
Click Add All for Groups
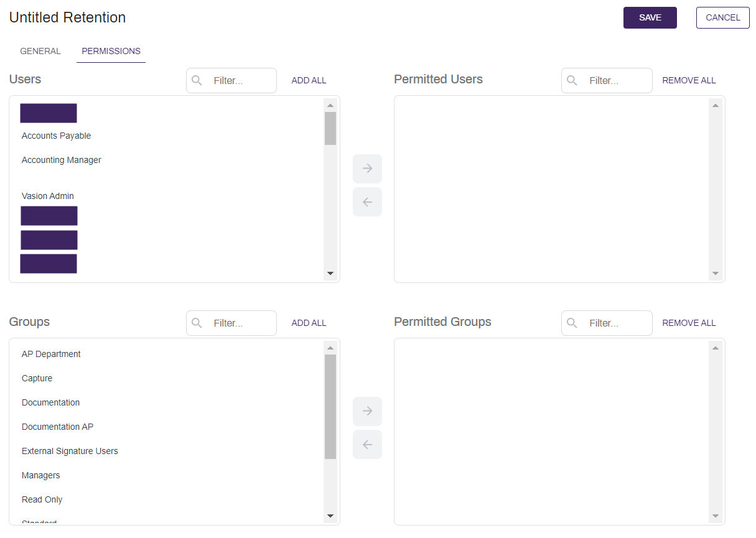pyautogui.click(x=309, y=323)
